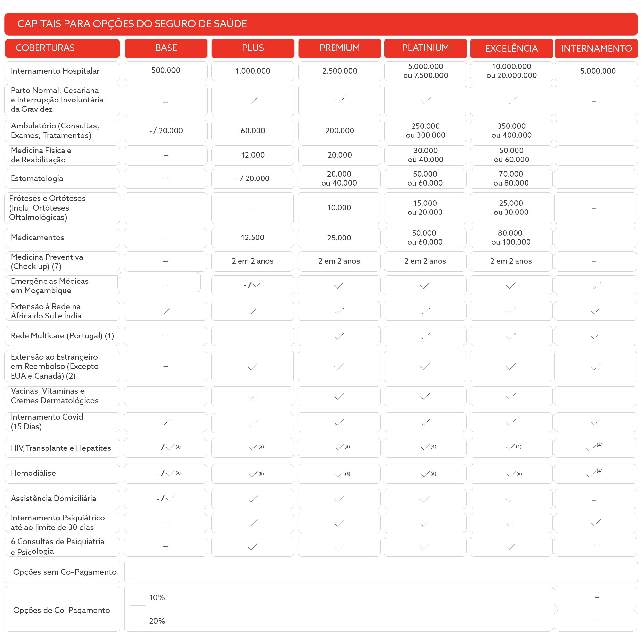Select the PLATINIUM column header
This screenshot has height=644, width=644.
coord(425,48)
